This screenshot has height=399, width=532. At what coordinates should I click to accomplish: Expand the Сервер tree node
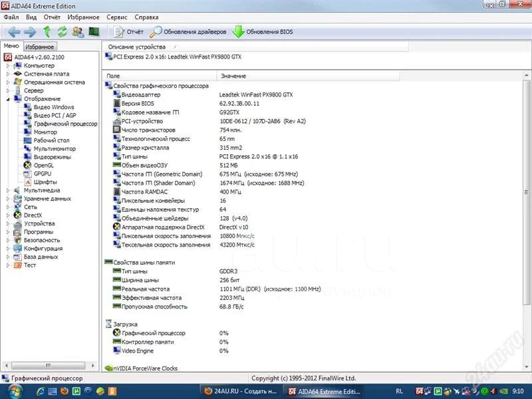click(8, 90)
